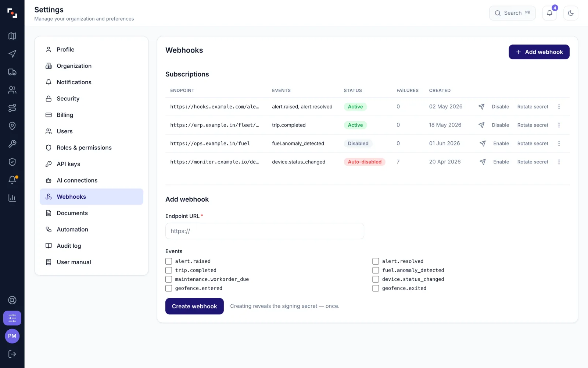Open the bar chart reports icon
Screen dimensions: 588x368
click(12, 198)
